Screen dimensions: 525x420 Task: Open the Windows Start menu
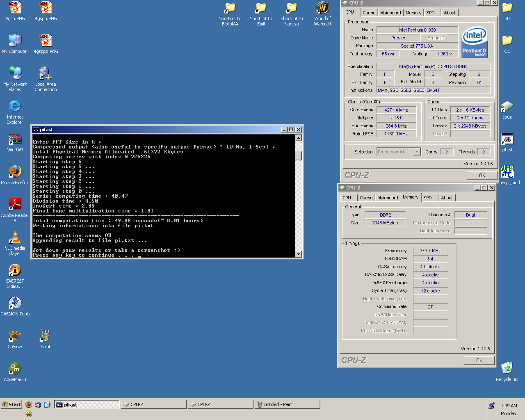coord(11,404)
